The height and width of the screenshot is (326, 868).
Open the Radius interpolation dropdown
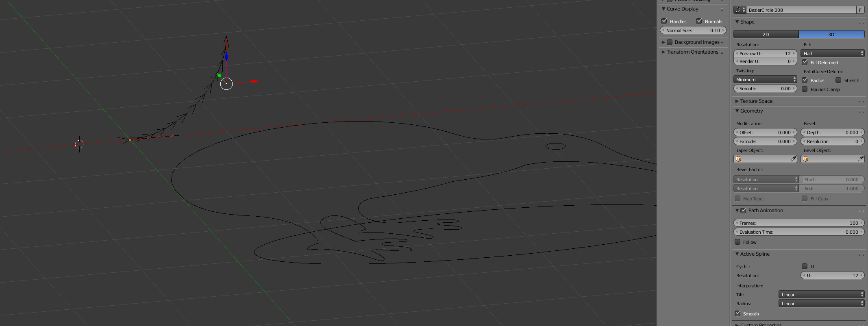click(x=821, y=304)
